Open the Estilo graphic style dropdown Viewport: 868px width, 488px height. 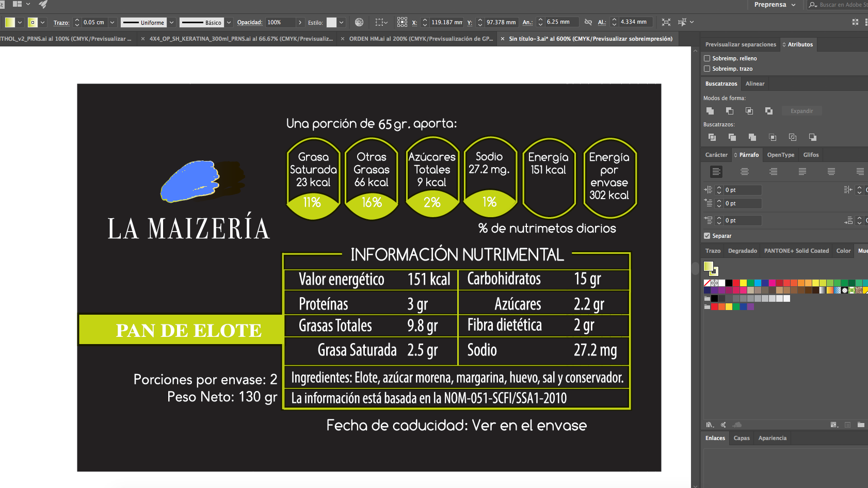[x=341, y=22]
